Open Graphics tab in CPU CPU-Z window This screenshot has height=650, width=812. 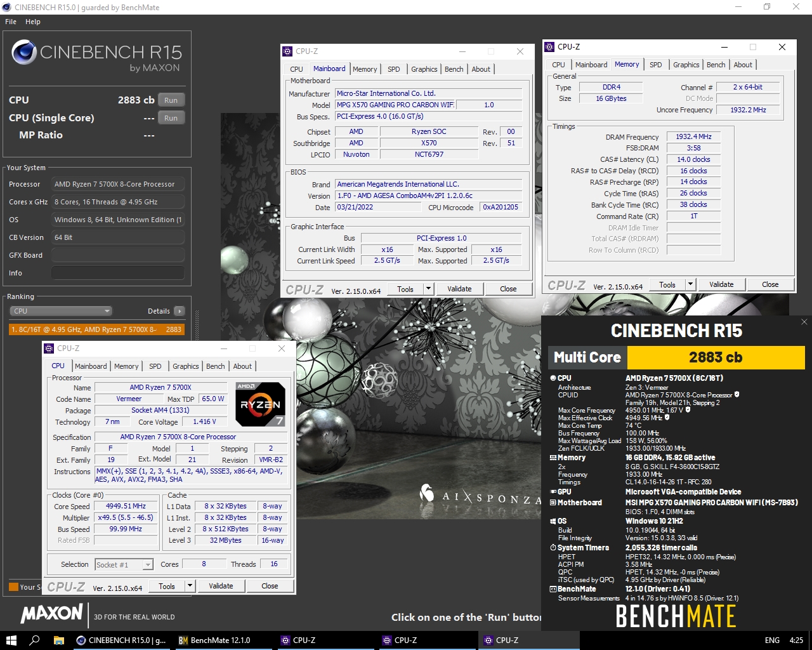point(186,366)
